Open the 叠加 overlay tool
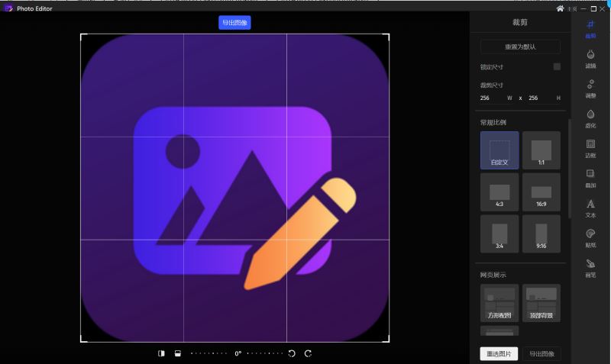This screenshot has height=364, width=611. point(590,179)
